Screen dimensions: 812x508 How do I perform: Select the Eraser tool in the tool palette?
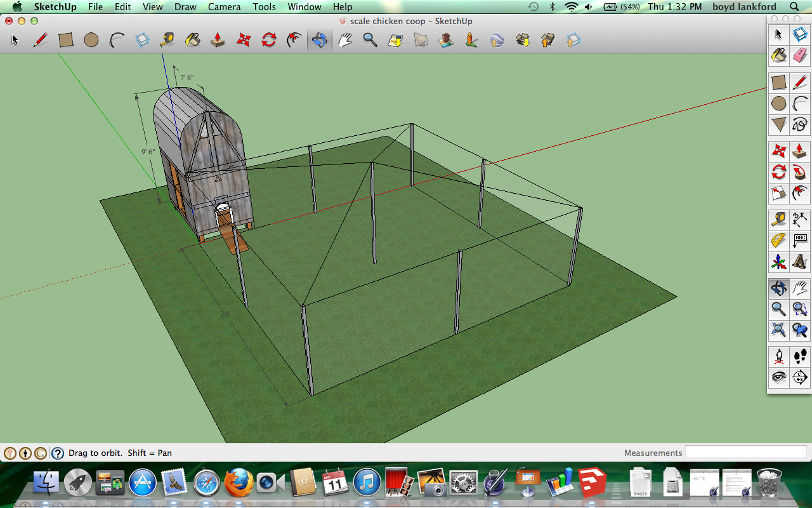[x=800, y=56]
